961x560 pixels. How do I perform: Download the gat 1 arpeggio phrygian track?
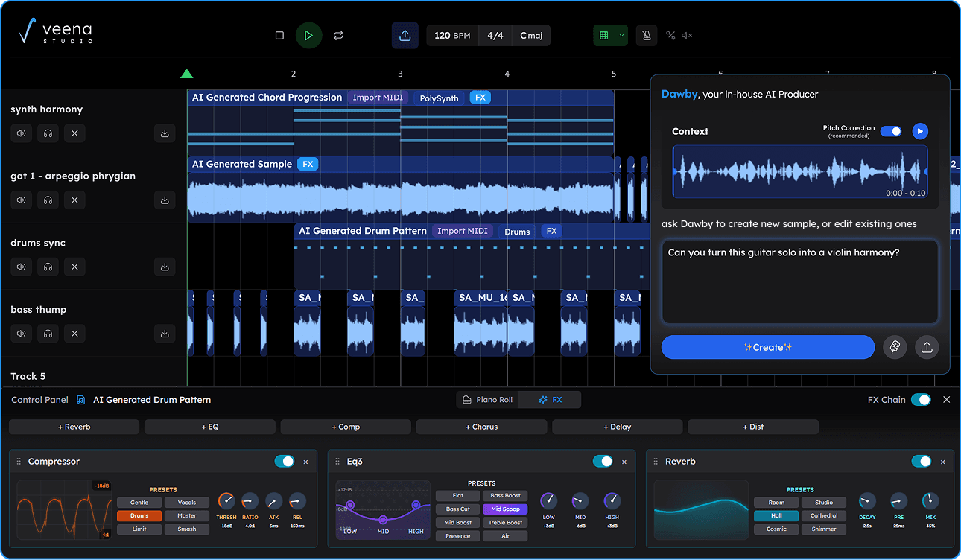165,200
